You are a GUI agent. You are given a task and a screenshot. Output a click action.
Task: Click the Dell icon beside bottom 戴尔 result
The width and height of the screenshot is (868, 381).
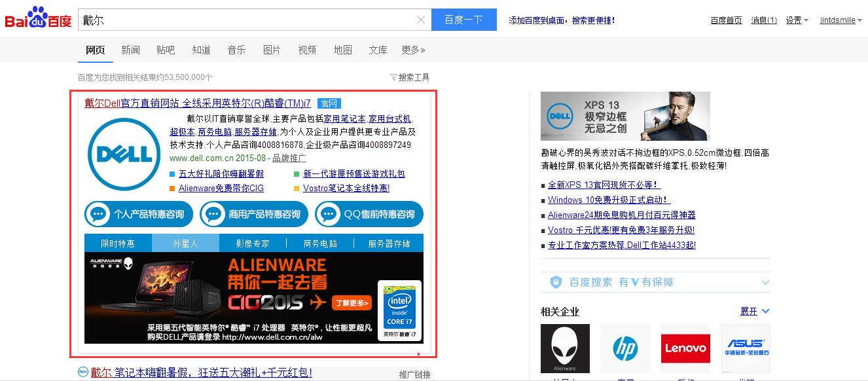[82, 371]
